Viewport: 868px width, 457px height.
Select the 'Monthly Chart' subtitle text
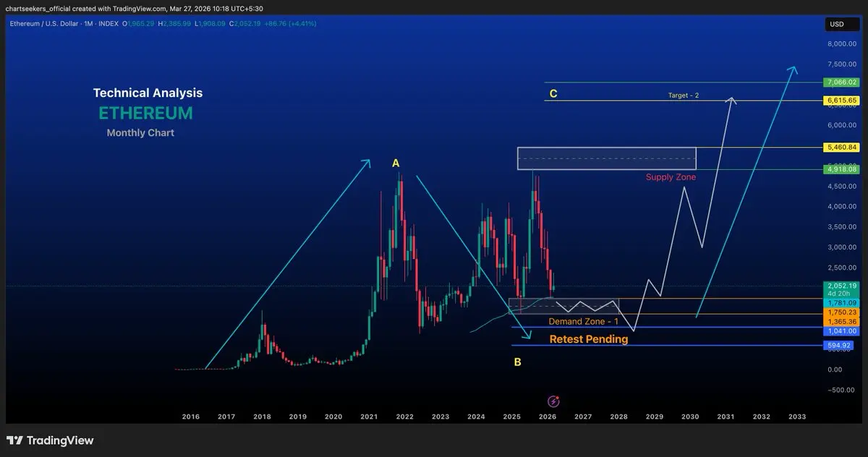click(140, 133)
